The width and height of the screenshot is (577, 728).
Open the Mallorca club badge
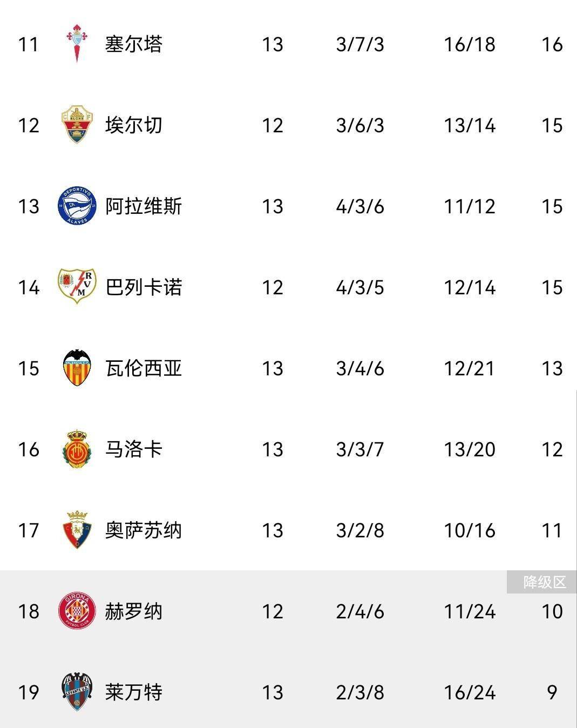point(77,449)
